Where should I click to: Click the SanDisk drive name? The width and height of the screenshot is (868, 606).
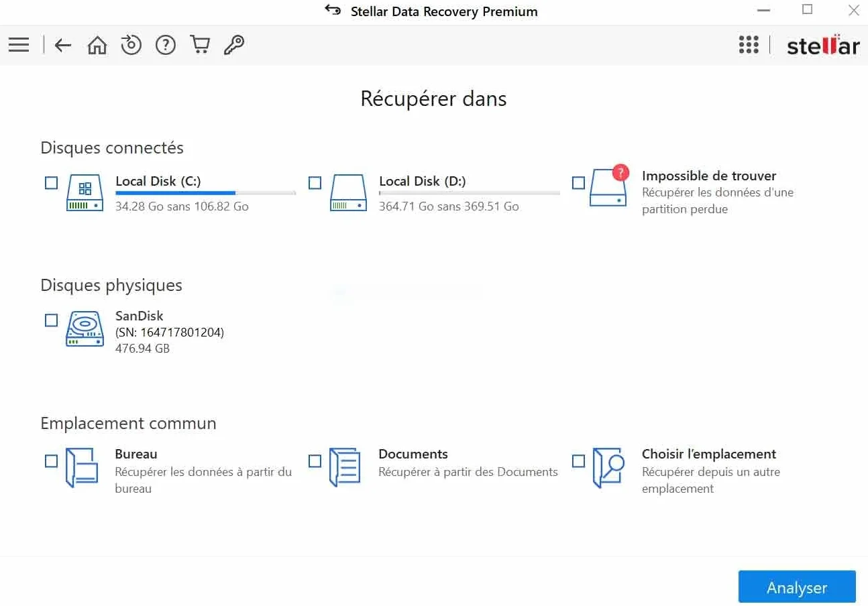[x=140, y=316]
